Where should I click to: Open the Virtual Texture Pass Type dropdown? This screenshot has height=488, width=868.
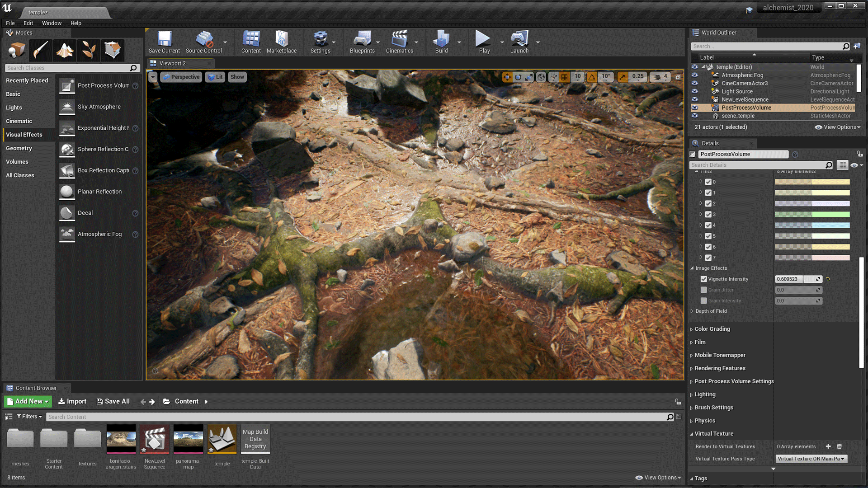[x=811, y=459]
